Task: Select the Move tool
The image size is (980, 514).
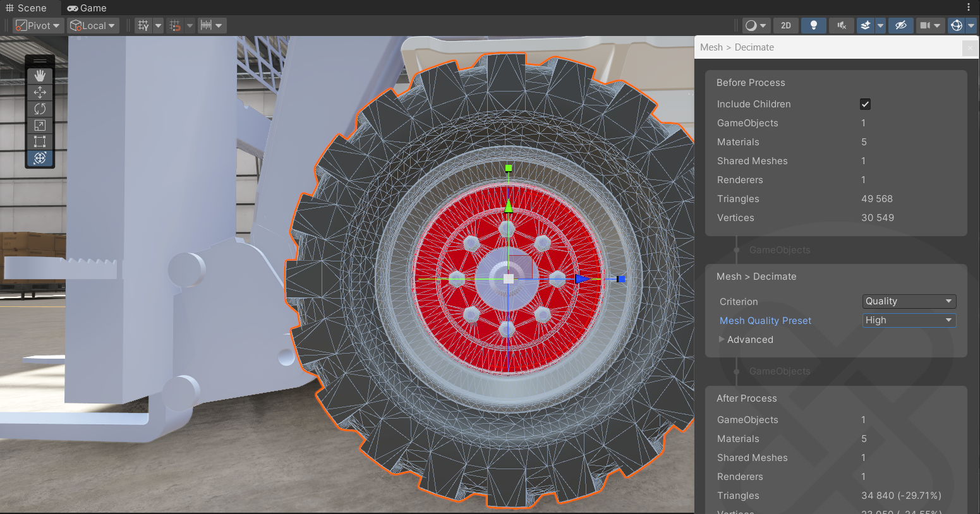Action: (x=40, y=92)
